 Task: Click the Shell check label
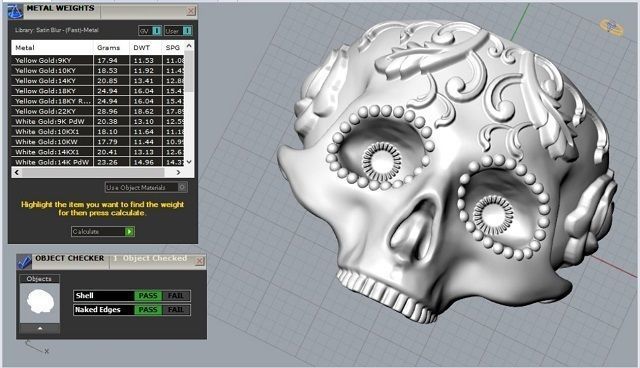click(x=104, y=296)
